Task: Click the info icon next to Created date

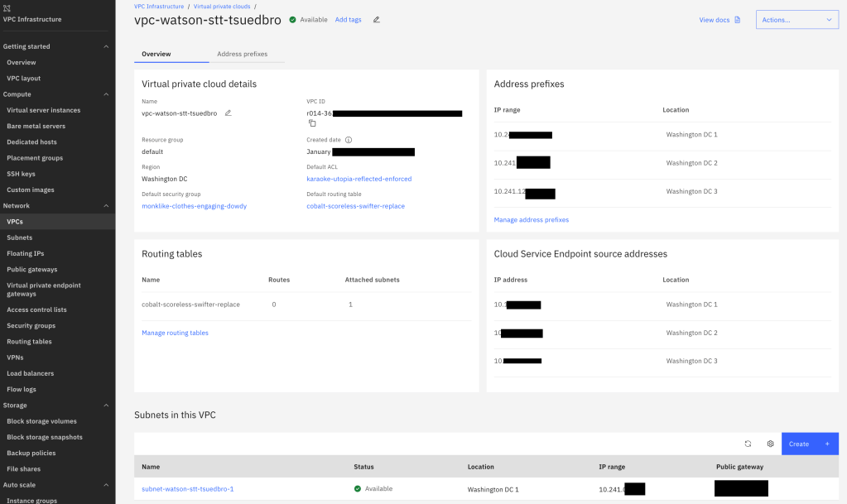Action: tap(348, 141)
